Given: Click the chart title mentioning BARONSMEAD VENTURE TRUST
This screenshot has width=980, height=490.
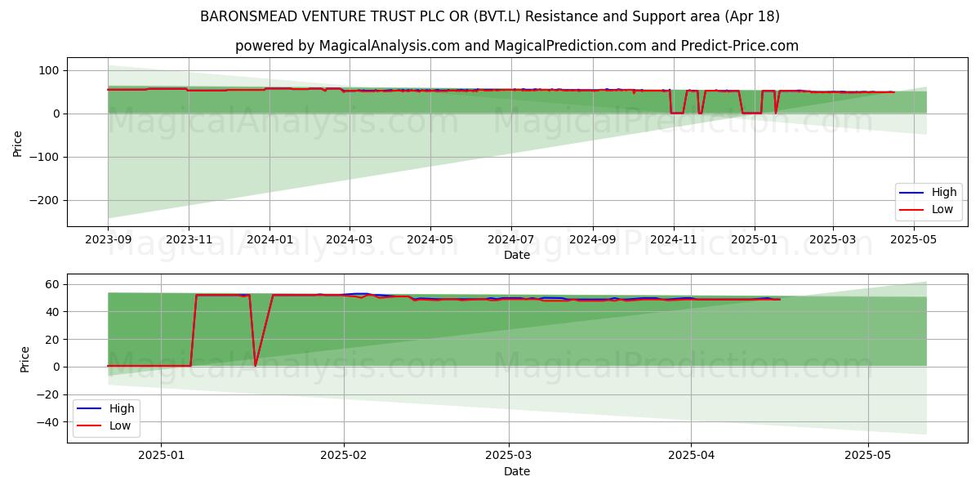Looking at the screenshot, I should [490, 16].
